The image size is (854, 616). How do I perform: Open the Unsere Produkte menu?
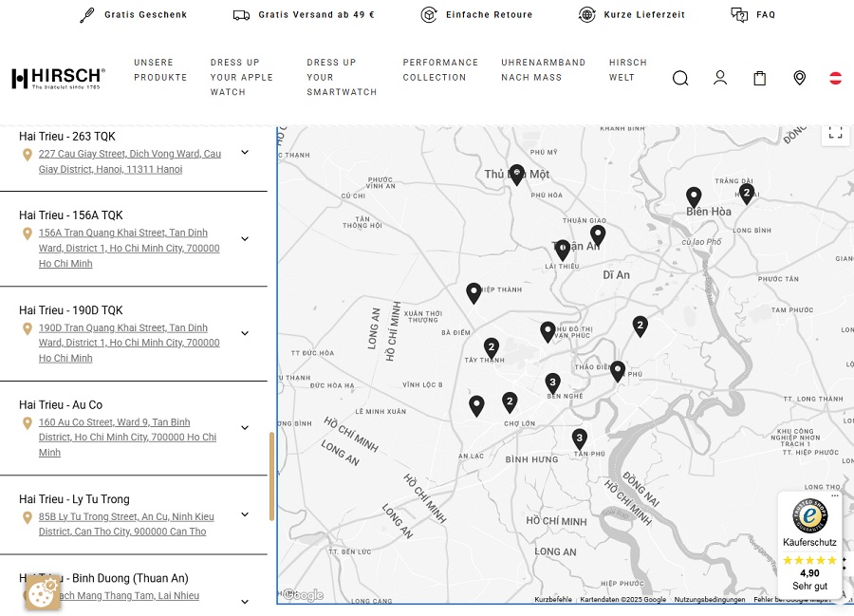tap(160, 69)
